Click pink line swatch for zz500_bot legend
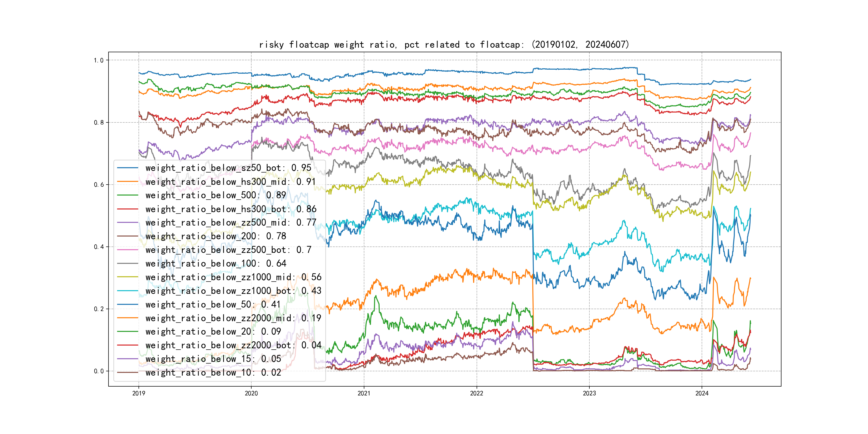 (x=127, y=250)
